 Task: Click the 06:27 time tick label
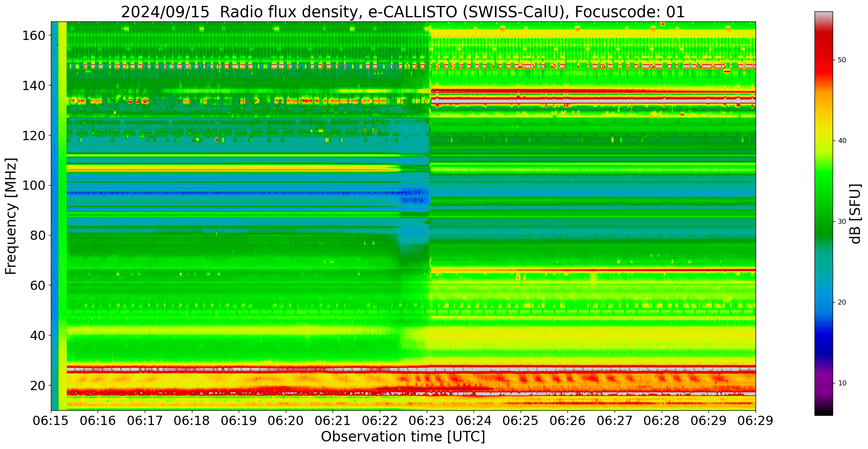pos(615,420)
